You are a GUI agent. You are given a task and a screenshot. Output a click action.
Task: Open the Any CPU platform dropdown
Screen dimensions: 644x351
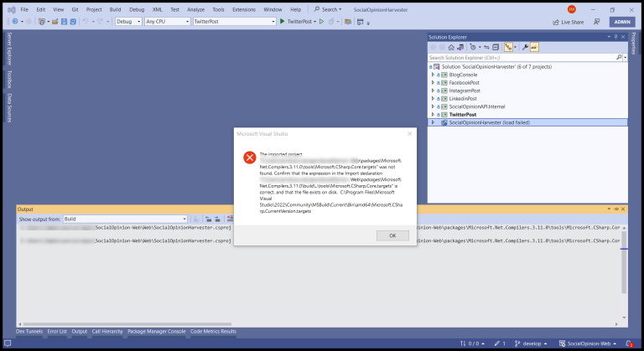tap(168, 21)
